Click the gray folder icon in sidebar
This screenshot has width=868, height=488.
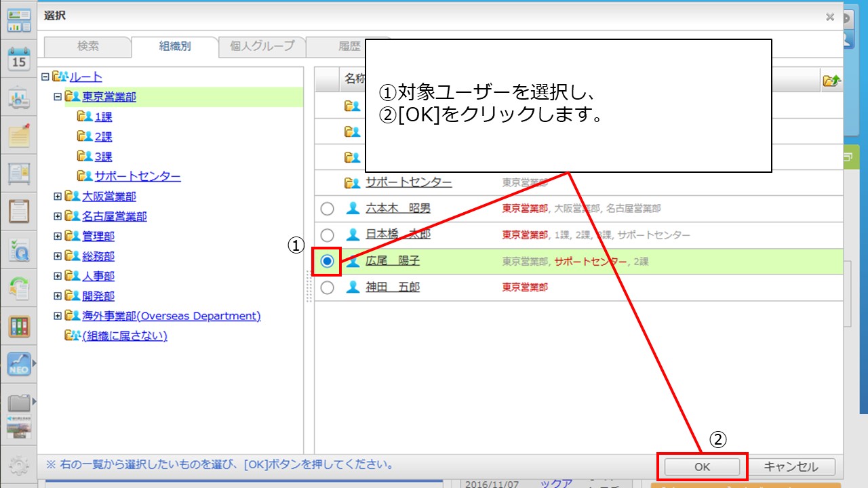(x=19, y=403)
